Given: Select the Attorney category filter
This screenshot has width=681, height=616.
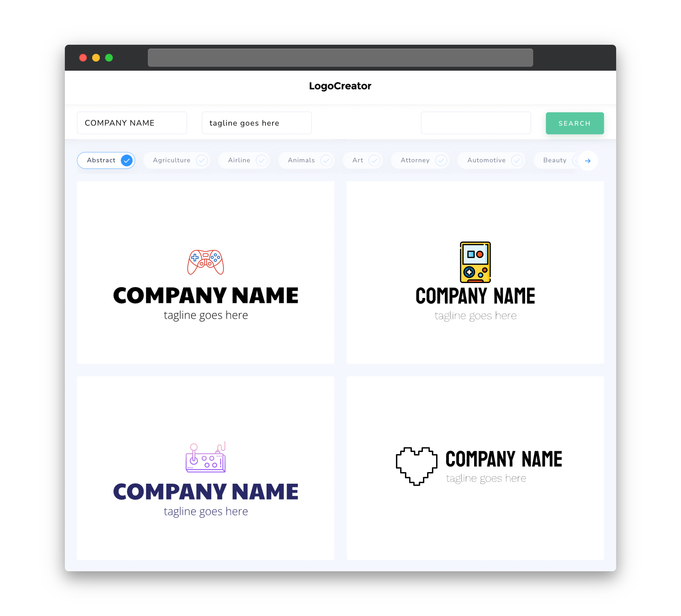Looking at the screenshot, I should coord(422,160).
